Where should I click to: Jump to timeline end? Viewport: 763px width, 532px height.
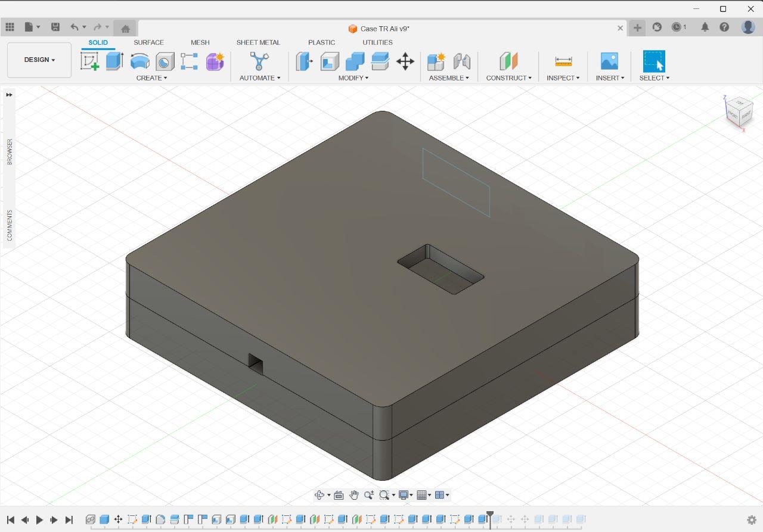pyautogui.click(x=69, y=520)
